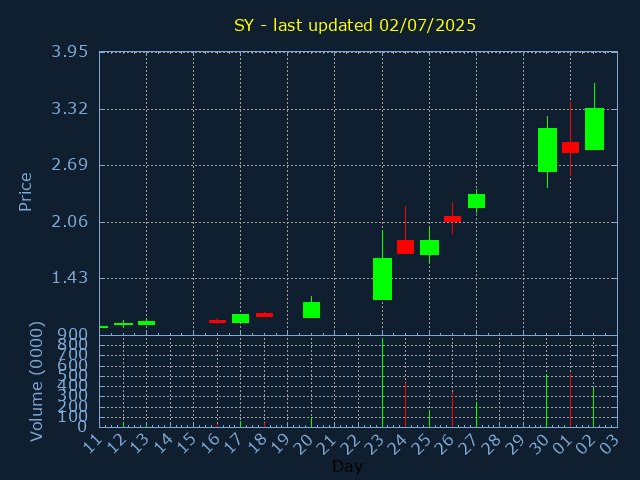Select the red candlestick for day 18
The width and height of the screenshot is (640, 480).
coord(264,315)
